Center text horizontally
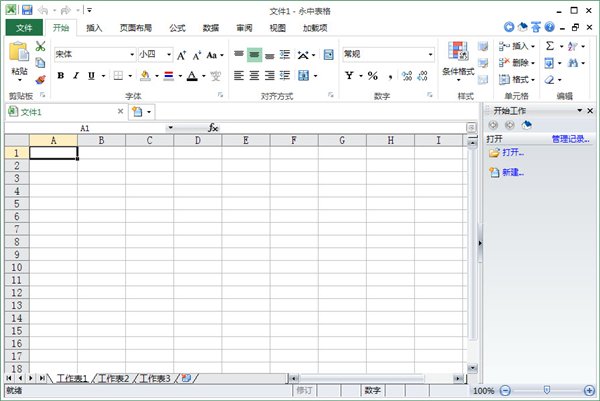Screen dimensions: 600x401 click(x=254, y=75)
